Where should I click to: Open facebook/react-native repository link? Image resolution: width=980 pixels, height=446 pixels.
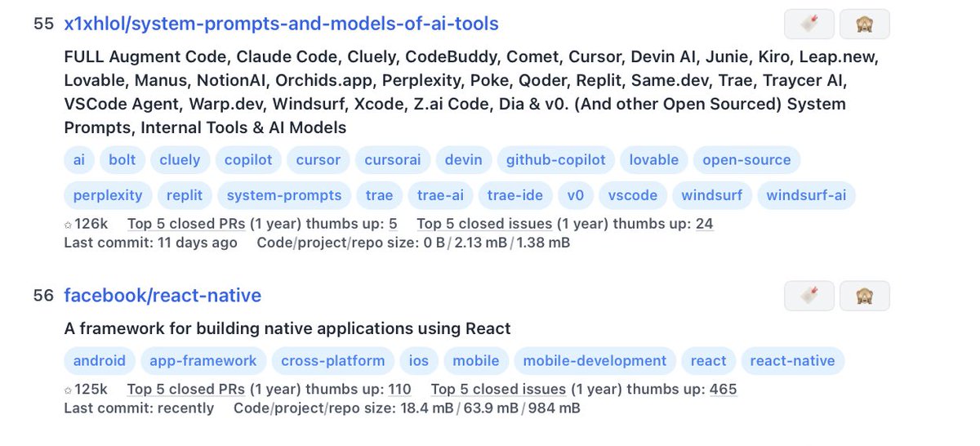coord(163,296)
